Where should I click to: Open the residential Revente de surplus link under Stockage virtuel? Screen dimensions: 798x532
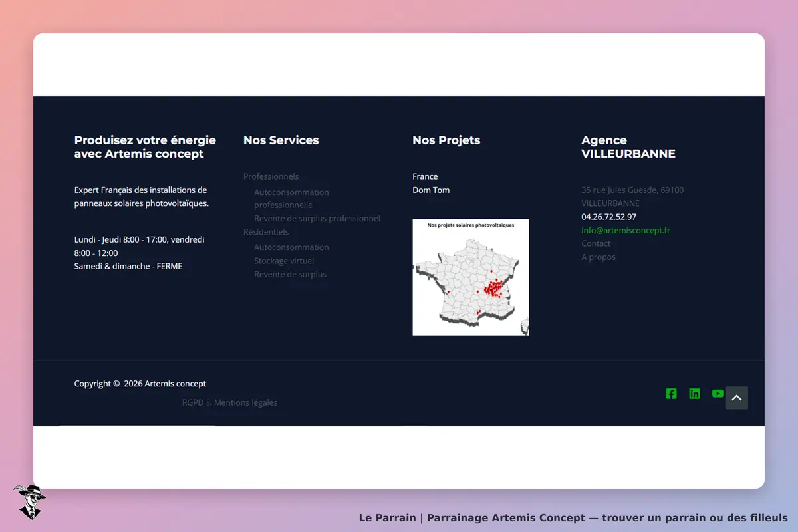(x=290, y=274)
